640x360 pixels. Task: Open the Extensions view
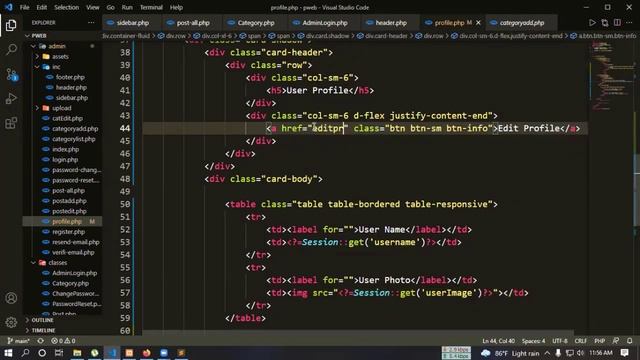pyautogui.click(x=11, y=123)
